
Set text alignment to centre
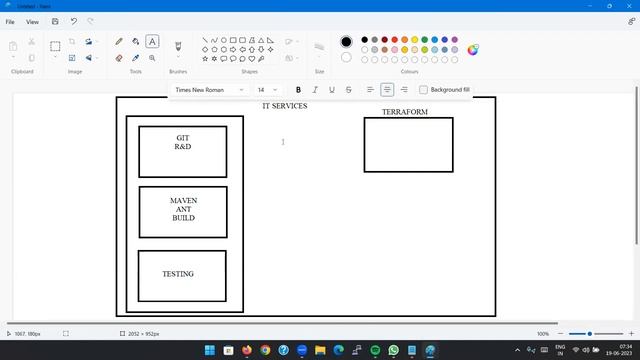click(387, 90)
